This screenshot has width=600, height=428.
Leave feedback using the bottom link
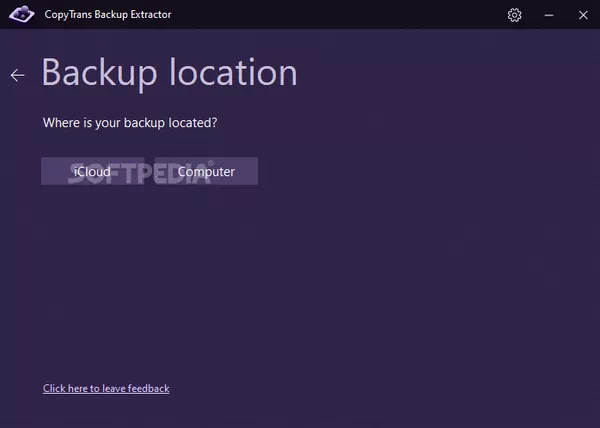(106, 388)
